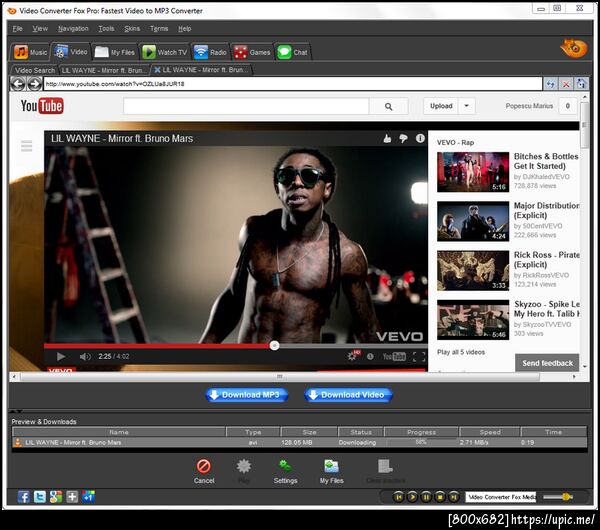Switch to the Video Search sub-tab

pyautogui.click(x=35, y=70)
